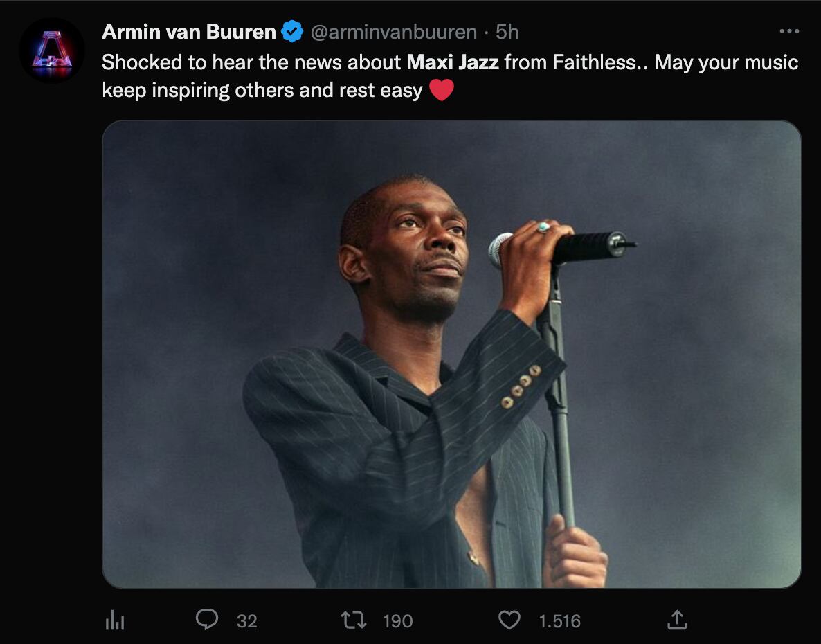Open the tweet via the 5h timestamp
Viewport: 821px width, 644px height.
(507, 32)
